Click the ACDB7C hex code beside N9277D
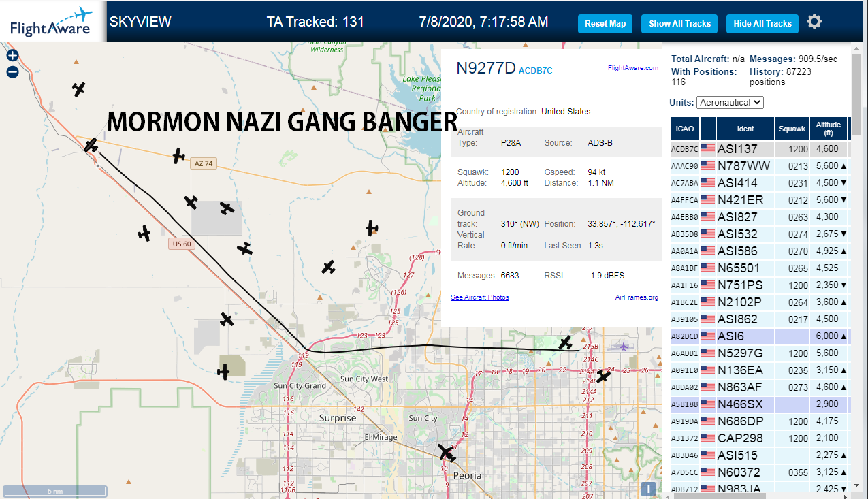Viewport: 868px width, 499px height. [x=536, y=70]
